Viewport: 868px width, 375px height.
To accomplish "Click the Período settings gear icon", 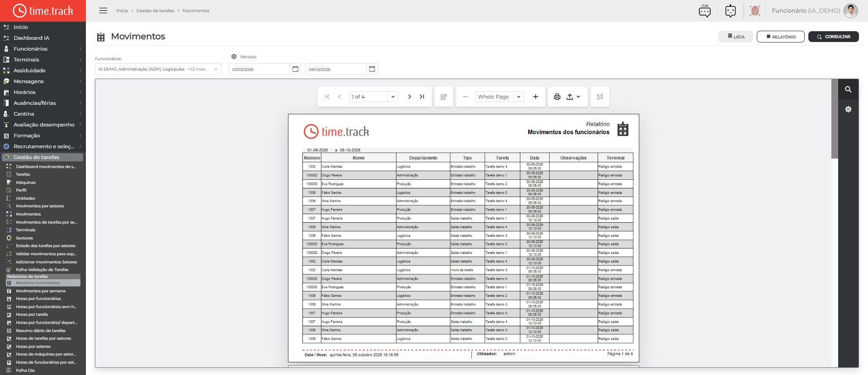I will [234, 57].
